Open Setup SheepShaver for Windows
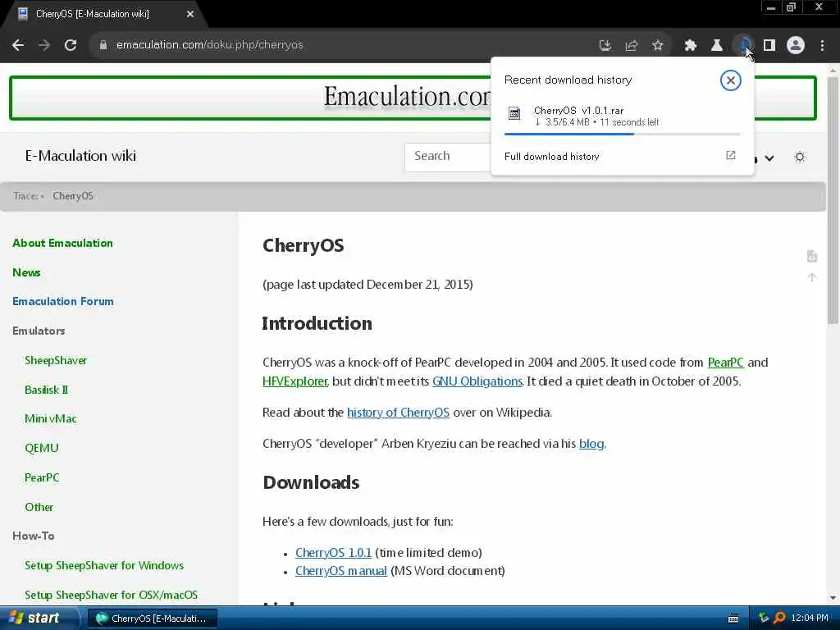This screenshot has width=840, height=630. (x=104, y=566)
